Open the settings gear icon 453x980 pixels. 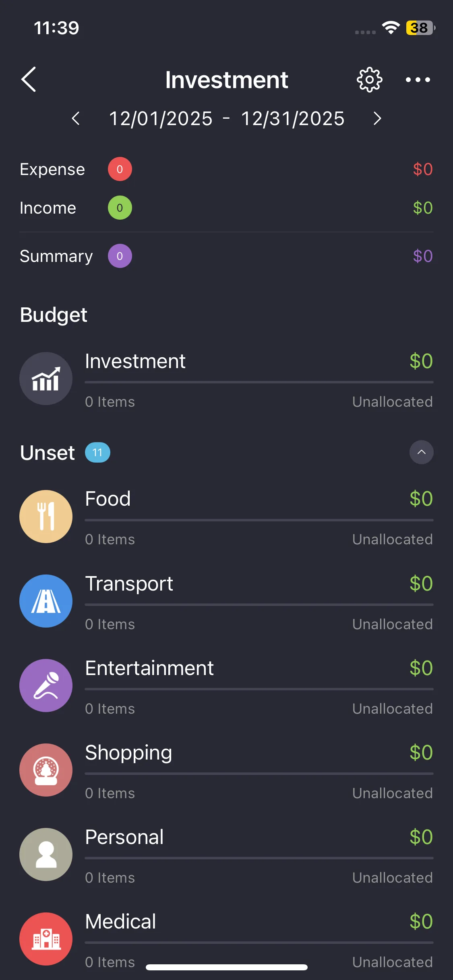[369, 80]
